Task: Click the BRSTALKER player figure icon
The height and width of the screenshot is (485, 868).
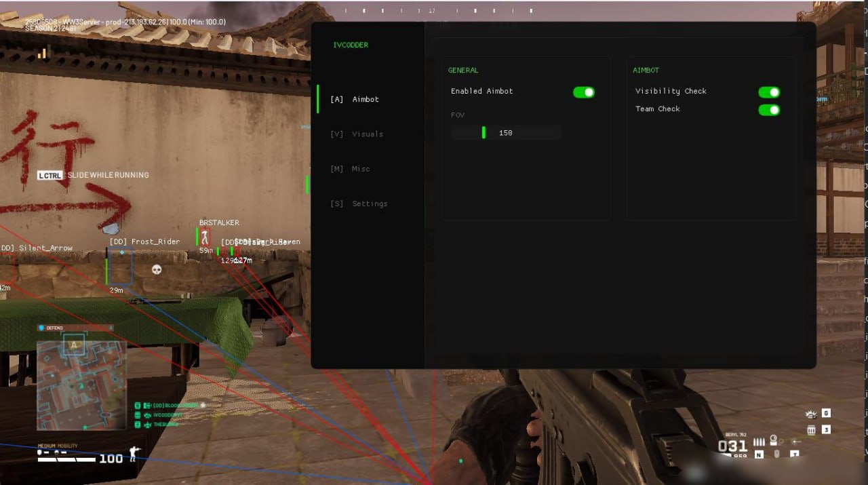Action: click(205, 237)
